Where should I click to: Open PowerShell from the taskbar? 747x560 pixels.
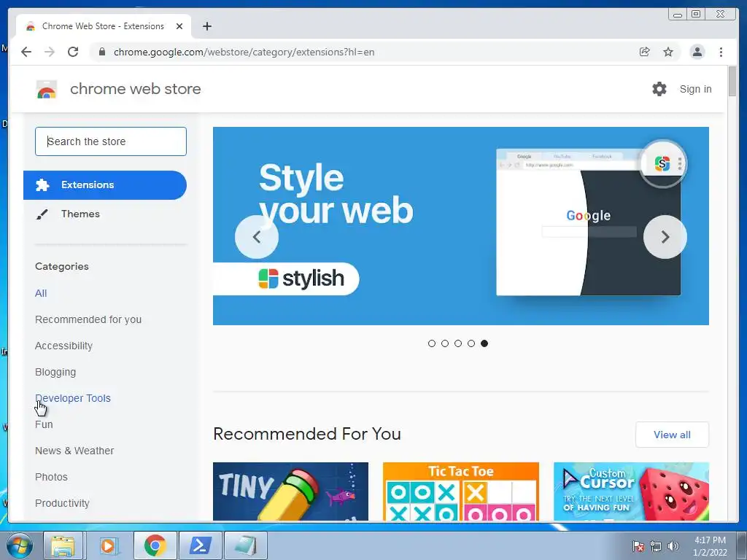pyautogui.click(x=200, y=545)
